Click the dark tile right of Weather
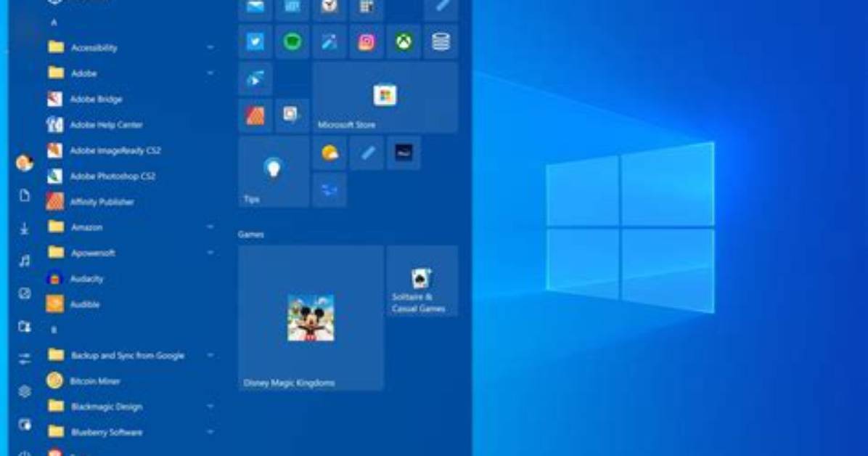The image size is (868, 456). point(404,153)
